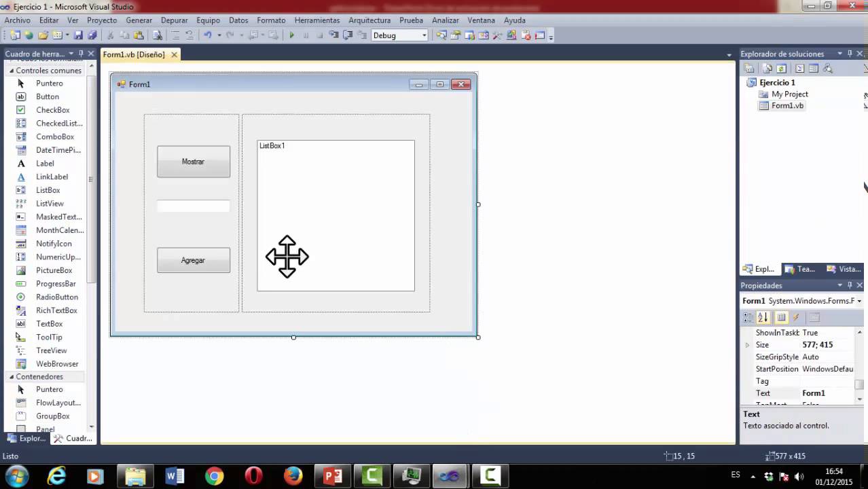Screen dimensions: 868x489
Task: Switch to the Form1.vb [Diseño] tab
Action: click(134, 54)
